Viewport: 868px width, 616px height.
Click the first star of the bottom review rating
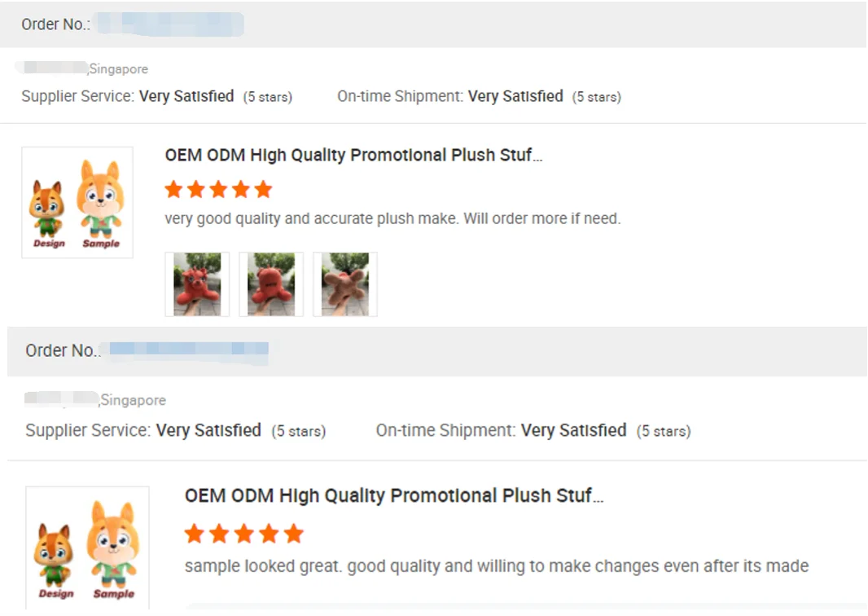coord(194,534)
